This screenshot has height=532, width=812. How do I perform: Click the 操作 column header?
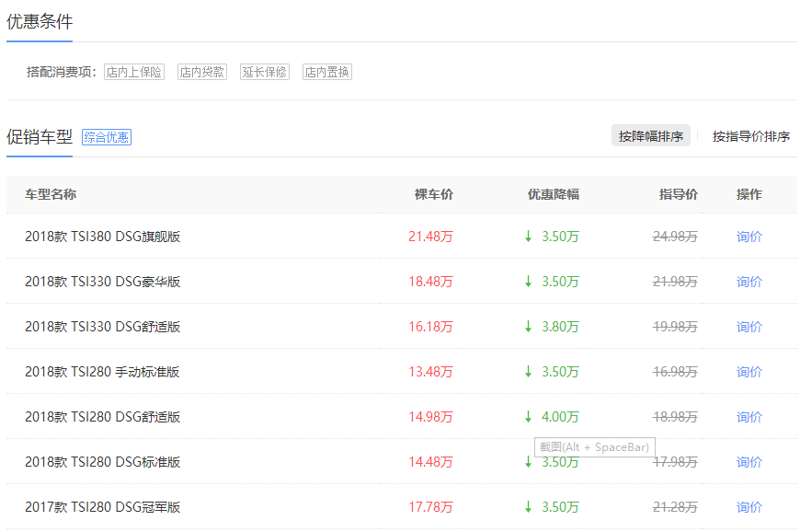coord(749,194)
